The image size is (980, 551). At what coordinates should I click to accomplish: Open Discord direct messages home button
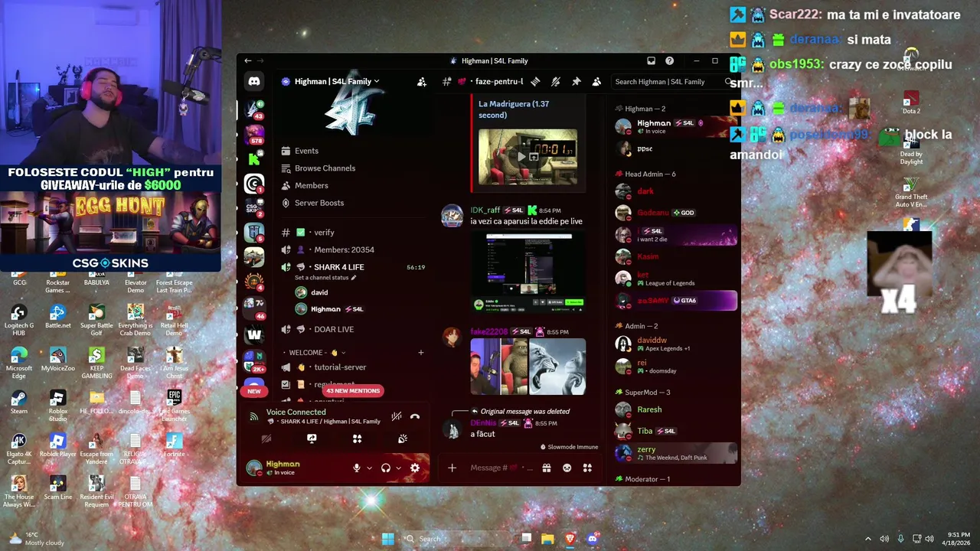tap(254, 81)
